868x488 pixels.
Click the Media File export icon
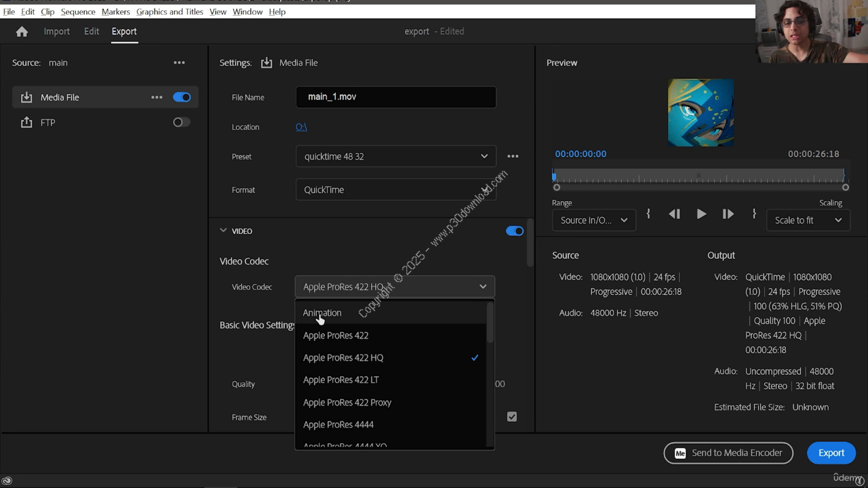pyautogui.click(x=26, y=97)
